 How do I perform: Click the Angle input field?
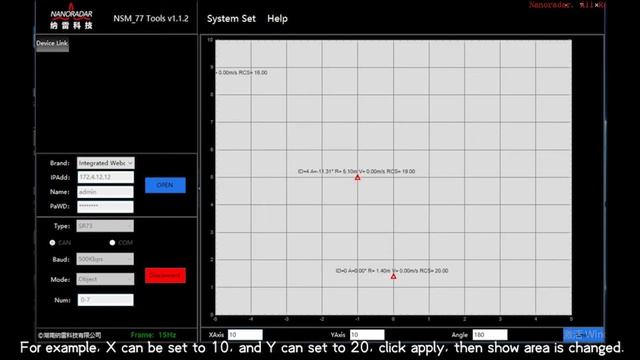[490, 335]
